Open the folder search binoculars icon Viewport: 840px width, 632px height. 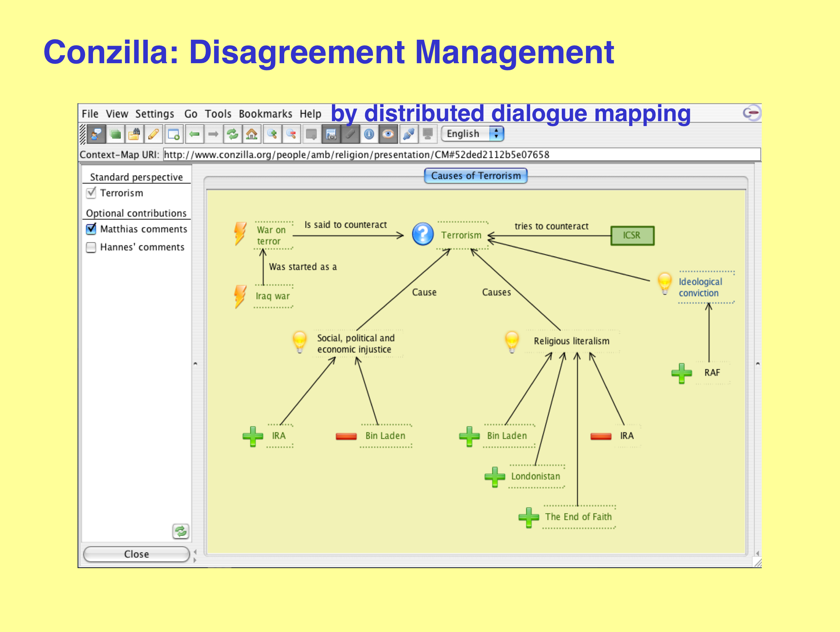tap(134, 134)
